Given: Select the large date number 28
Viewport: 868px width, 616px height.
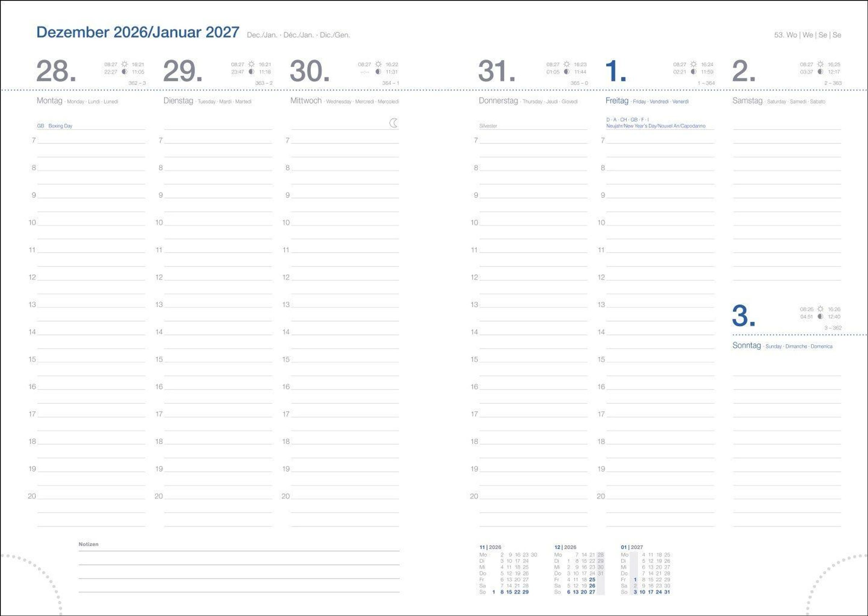Looking at the screenshot, I should [56, 71].
